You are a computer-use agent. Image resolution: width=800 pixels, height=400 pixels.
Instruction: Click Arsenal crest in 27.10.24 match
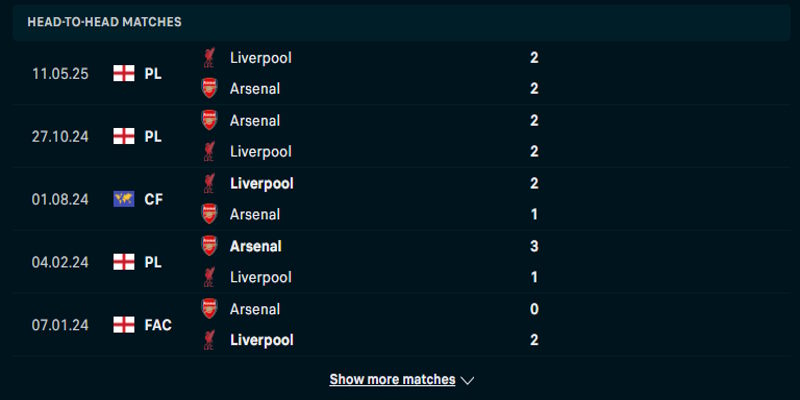(209, 120)
